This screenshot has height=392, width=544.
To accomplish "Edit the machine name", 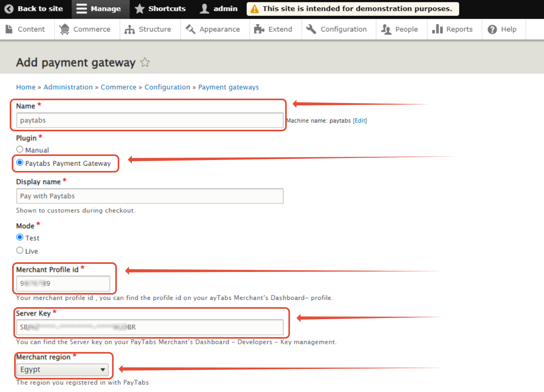I will [360, 120].
